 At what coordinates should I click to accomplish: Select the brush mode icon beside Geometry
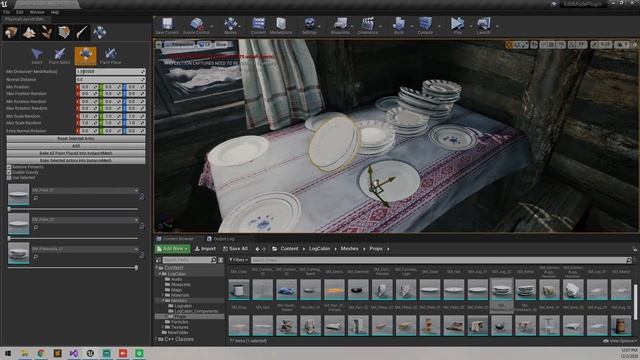tap(82, 32)
